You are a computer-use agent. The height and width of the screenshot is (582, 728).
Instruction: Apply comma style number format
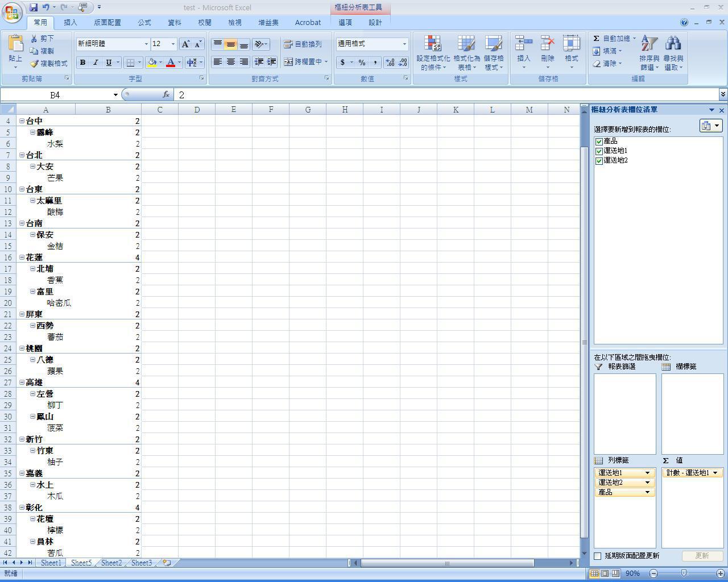tap(375, 63)
